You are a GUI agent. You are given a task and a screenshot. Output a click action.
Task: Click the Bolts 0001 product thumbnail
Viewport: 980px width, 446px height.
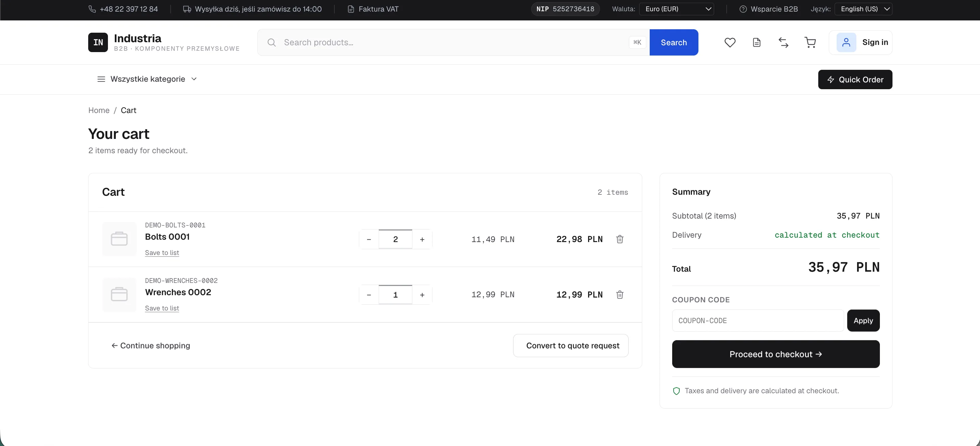coord(119,239)
